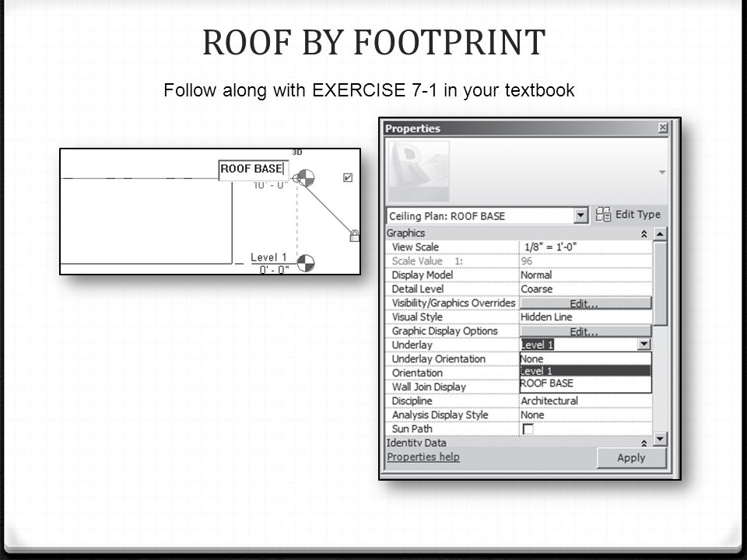Click the Wall Join Display label

429,387
